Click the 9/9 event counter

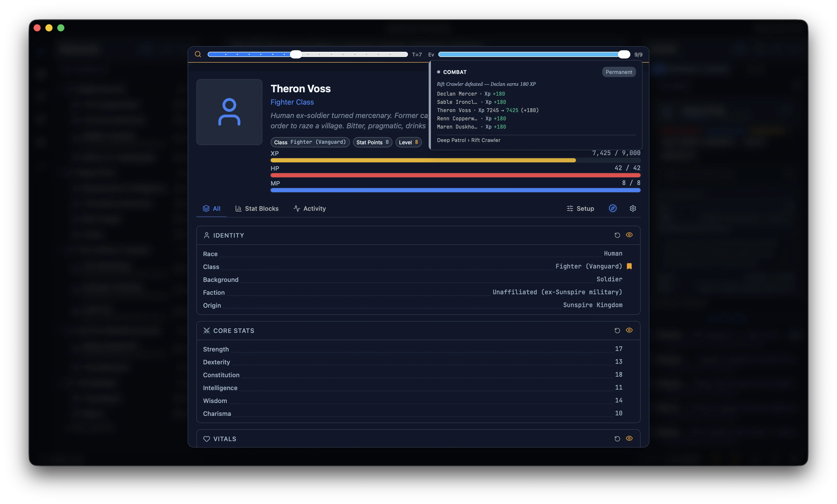[x=638, y=55]
